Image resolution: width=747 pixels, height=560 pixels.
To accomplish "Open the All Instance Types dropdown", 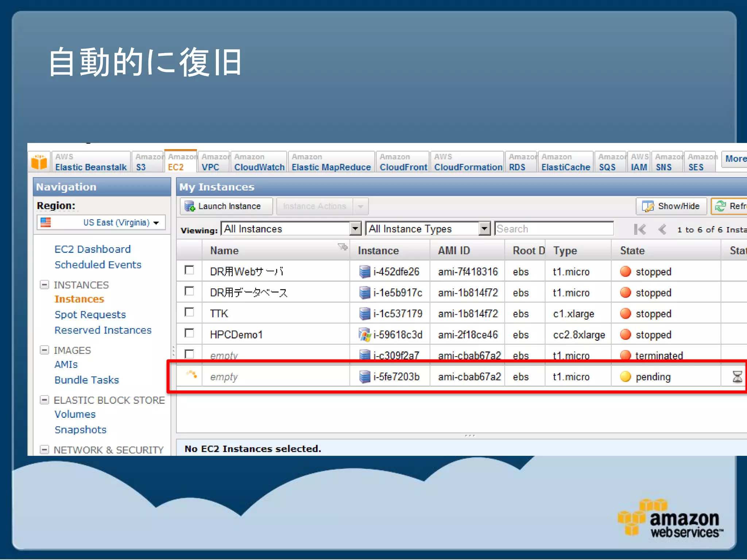I will tap(484, 229).
